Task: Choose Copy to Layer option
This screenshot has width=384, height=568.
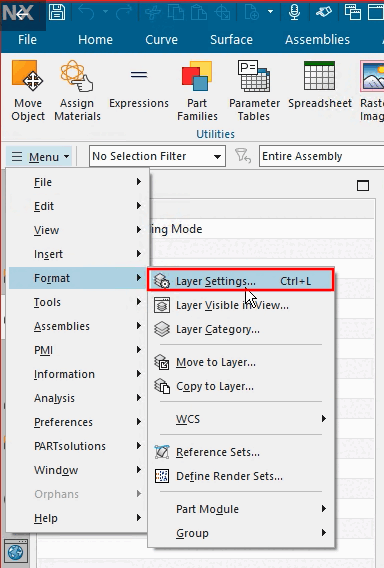Action: coord(240,386)
